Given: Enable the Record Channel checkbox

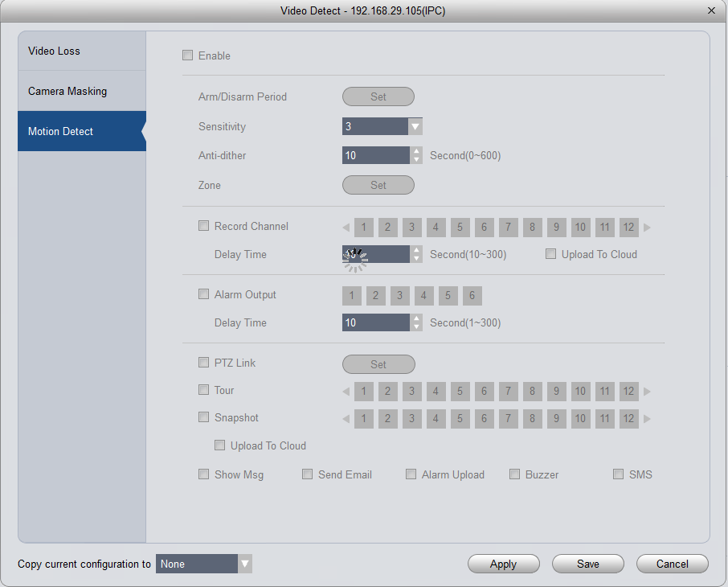Looking at the screenshot, I should click(203, 226).
